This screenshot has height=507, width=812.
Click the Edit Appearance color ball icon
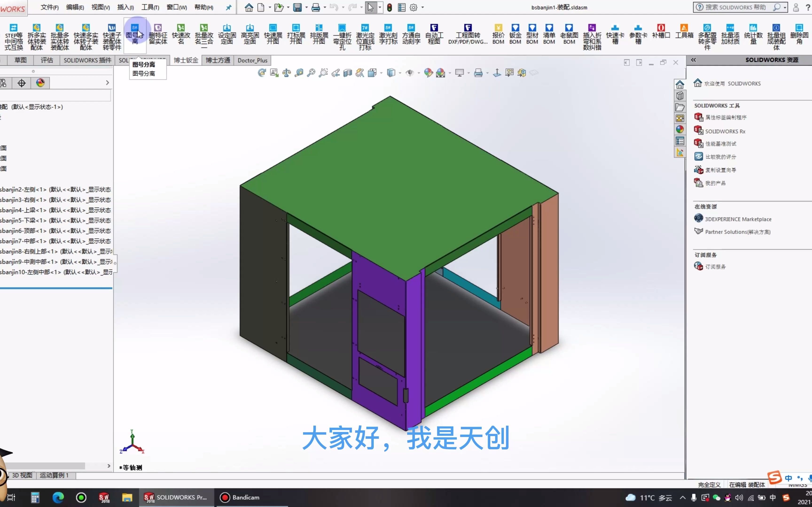429,73
